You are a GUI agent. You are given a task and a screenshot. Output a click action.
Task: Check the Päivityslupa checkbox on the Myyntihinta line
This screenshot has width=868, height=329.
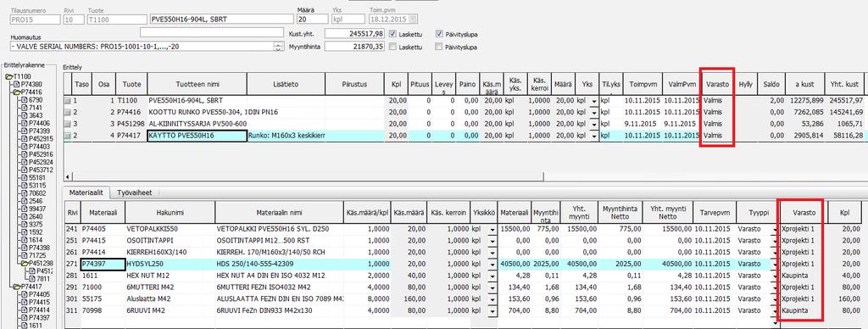tap(440, 47)
